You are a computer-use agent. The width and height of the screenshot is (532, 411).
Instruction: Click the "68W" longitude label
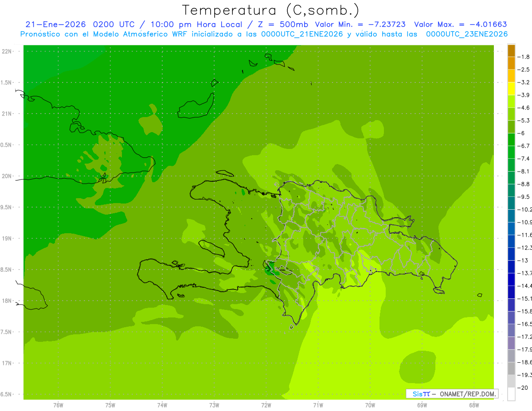coord(474,405)
